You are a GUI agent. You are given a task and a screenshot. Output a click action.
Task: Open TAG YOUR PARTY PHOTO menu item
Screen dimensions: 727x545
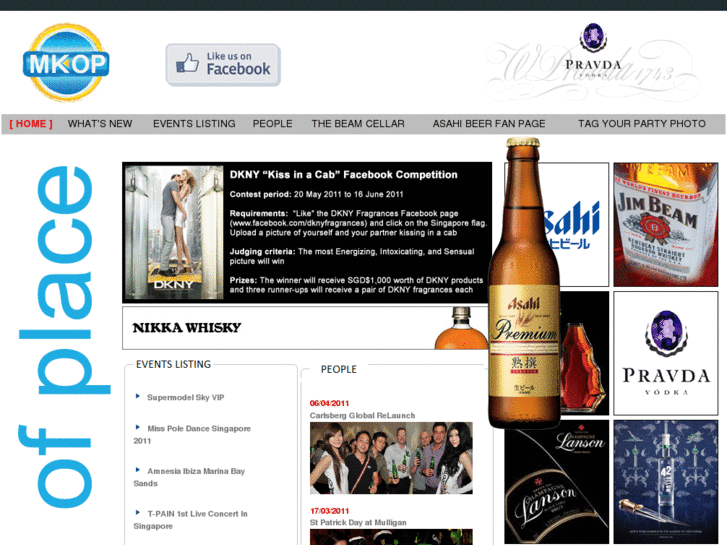pos(642,124)
